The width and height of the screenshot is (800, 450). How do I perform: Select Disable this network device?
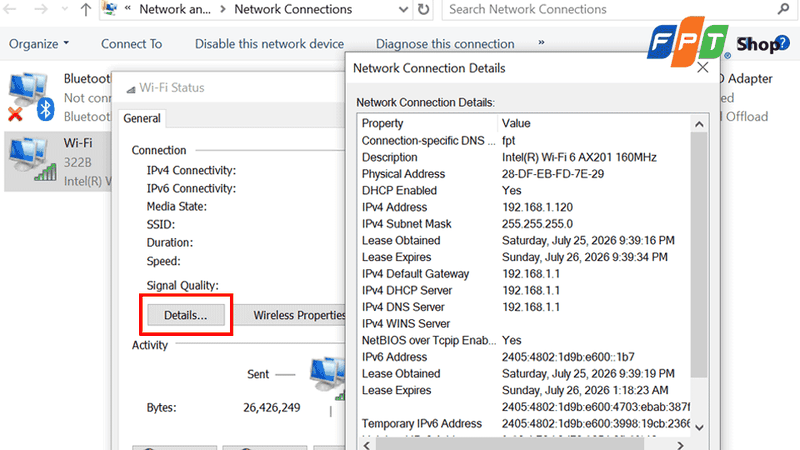(269, 44)
